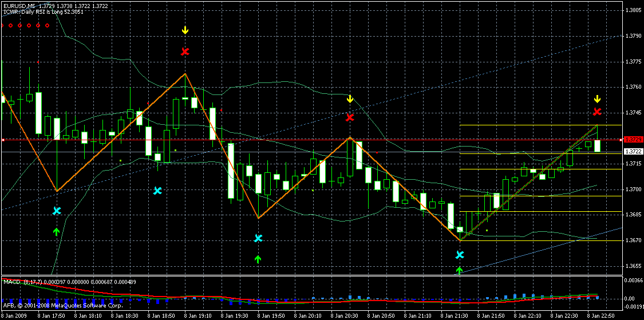Select the cyan X marker below the 19:50 low

click(258, 238)
